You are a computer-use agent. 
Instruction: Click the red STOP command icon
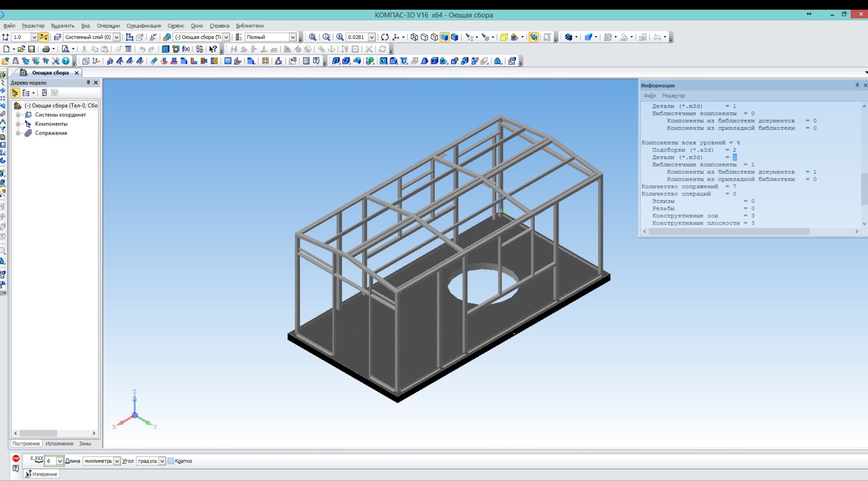click(x=16, y=459)
